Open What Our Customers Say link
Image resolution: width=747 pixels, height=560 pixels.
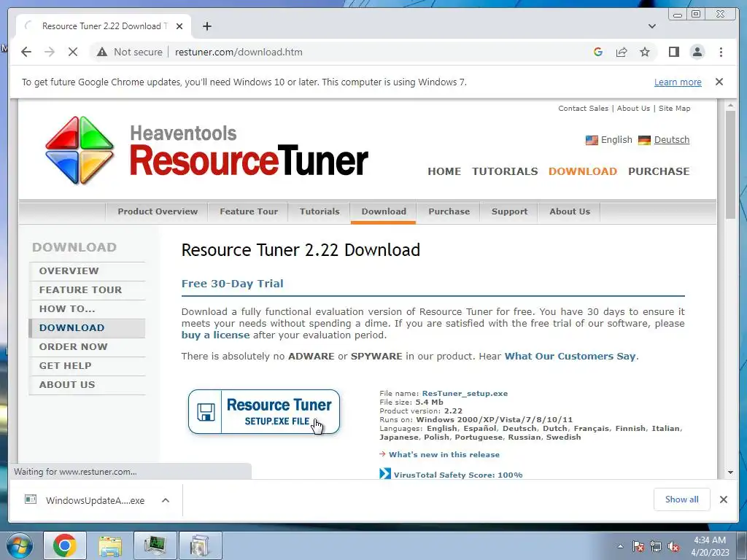570,356
